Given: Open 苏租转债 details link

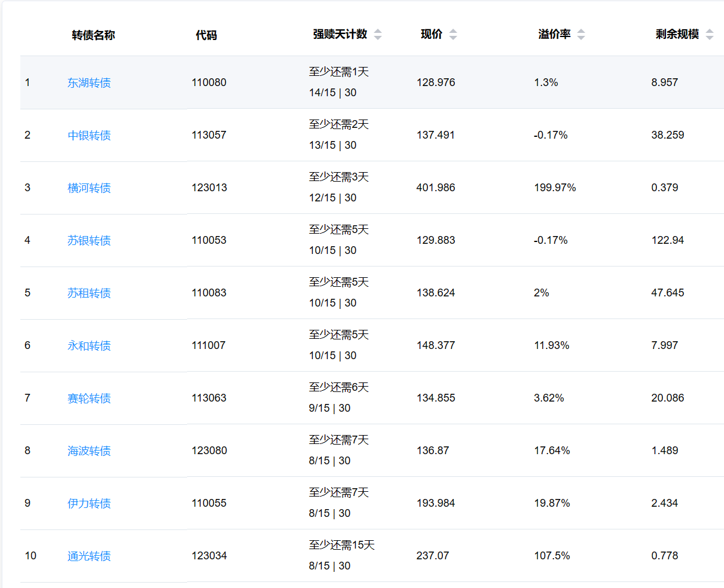Looking at the screenshot, I should [89, 293].
